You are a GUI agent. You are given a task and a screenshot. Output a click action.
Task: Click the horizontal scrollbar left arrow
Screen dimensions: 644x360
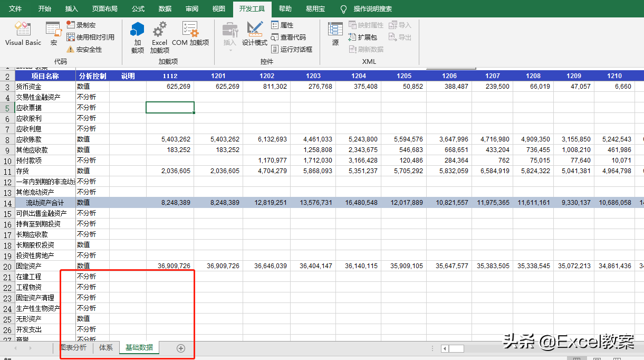pyautogui.click(x=445, y=348)
